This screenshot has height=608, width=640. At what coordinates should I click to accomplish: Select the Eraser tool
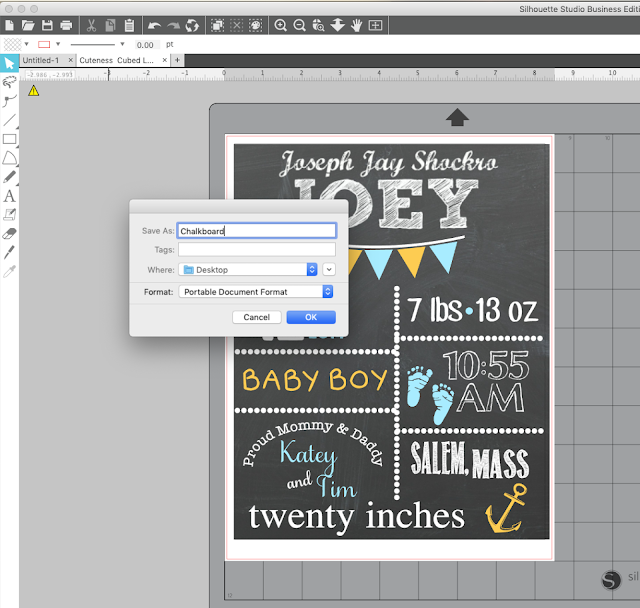9,233
